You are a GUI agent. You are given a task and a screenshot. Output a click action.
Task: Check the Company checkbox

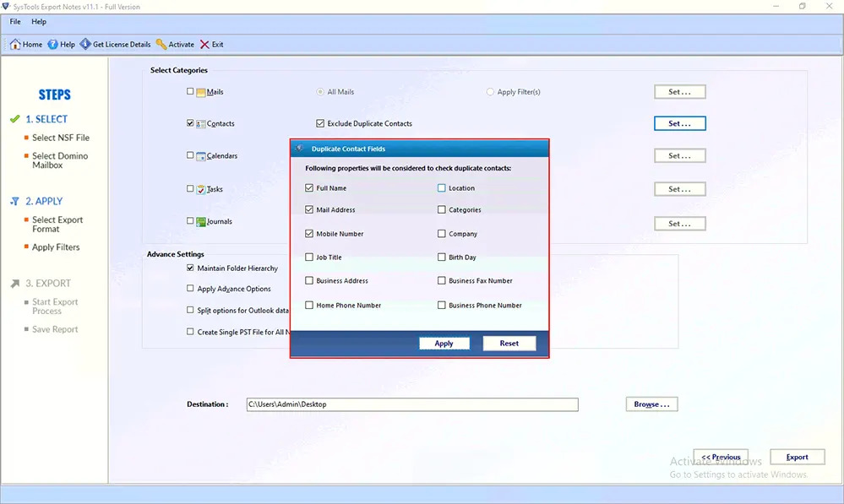(441, 234)
